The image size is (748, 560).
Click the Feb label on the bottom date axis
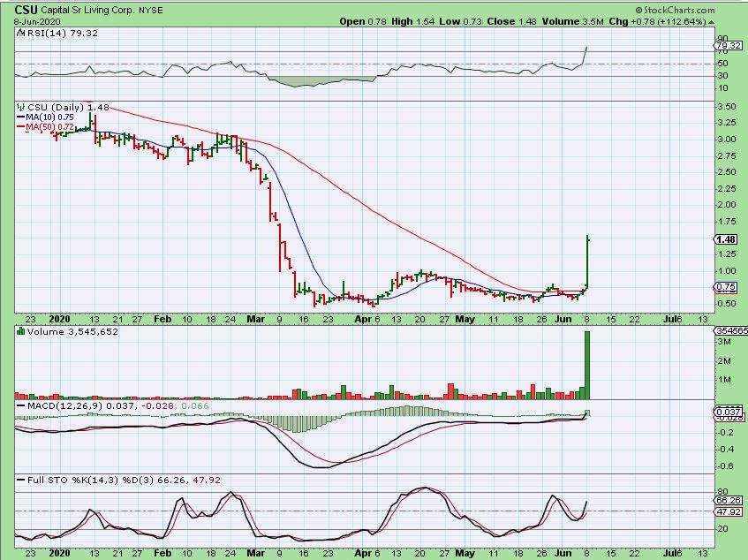click(x=162, y=553)
